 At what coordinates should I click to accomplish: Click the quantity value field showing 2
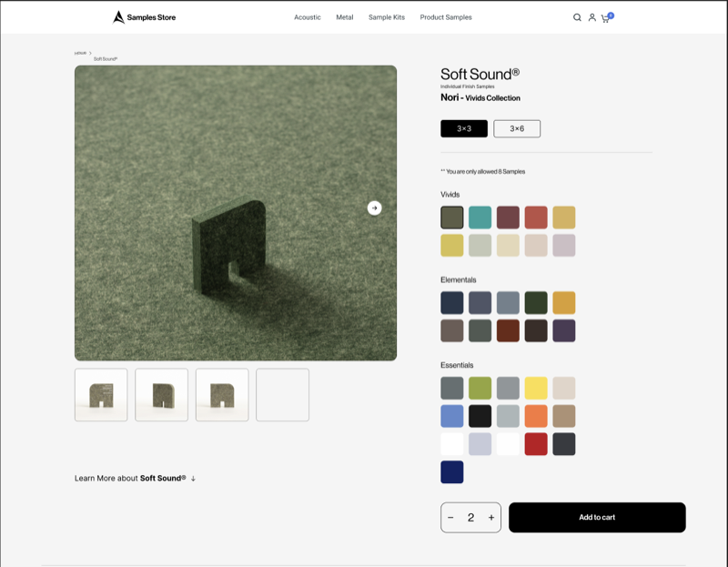(x=470, y=517)
